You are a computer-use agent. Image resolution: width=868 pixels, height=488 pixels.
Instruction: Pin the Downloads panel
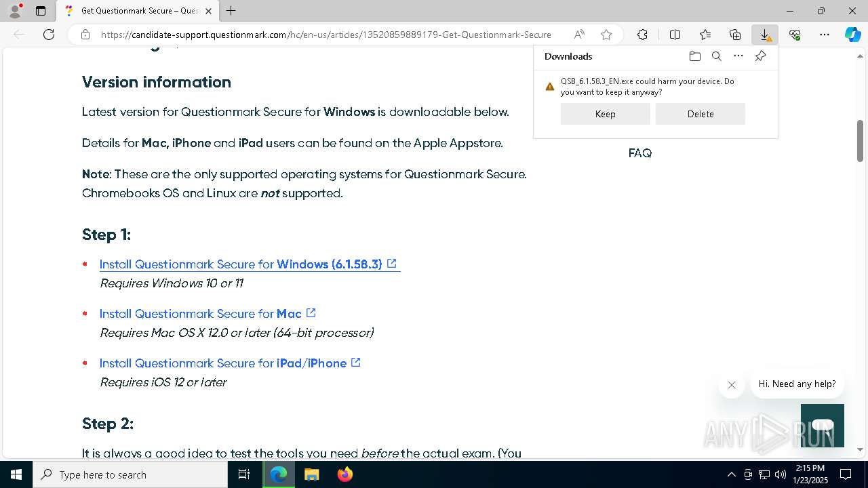click(x=760, y=56)
